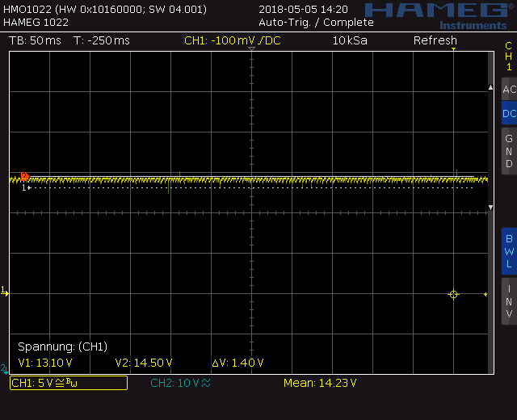This screenshot has width=517, height=420.
Task: Click the yellow crosshair cursor marker
Action: click(x=453, y=295)
